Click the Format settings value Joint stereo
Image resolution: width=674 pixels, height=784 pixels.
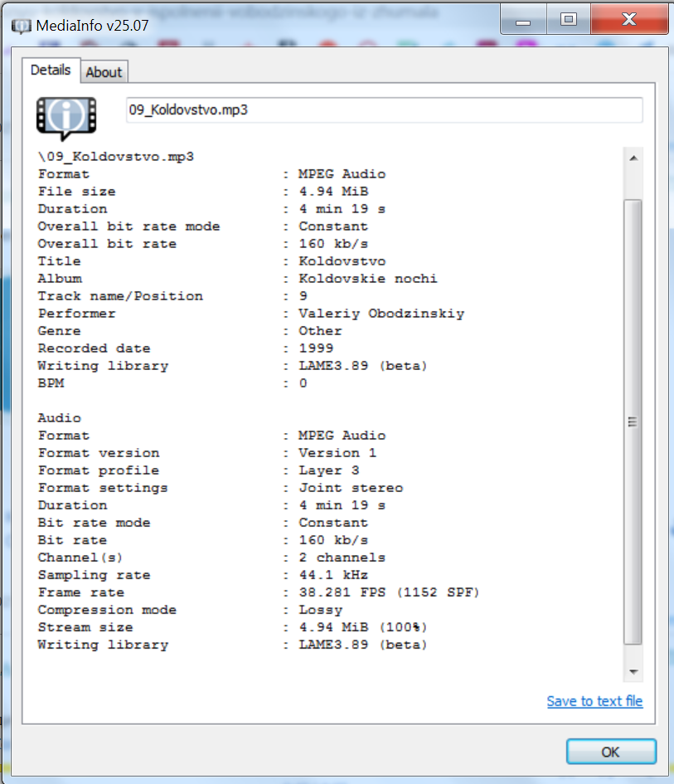tap(351, 488)
